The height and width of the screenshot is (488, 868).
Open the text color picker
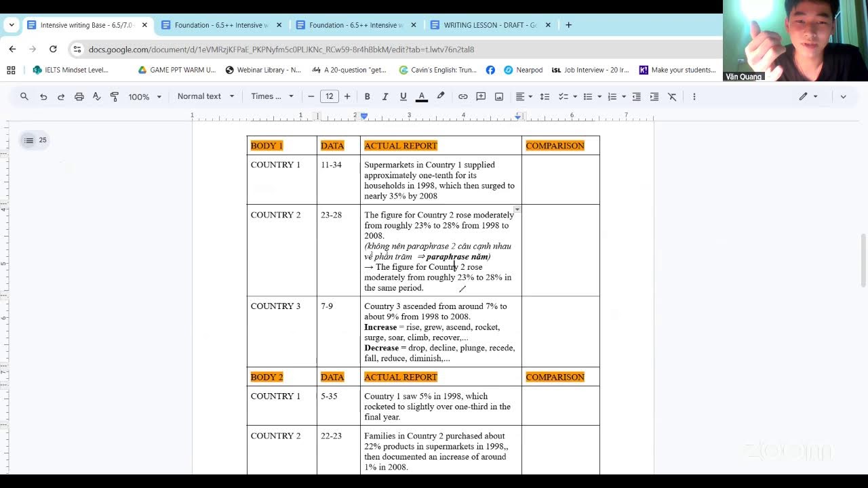coord(421,97)
